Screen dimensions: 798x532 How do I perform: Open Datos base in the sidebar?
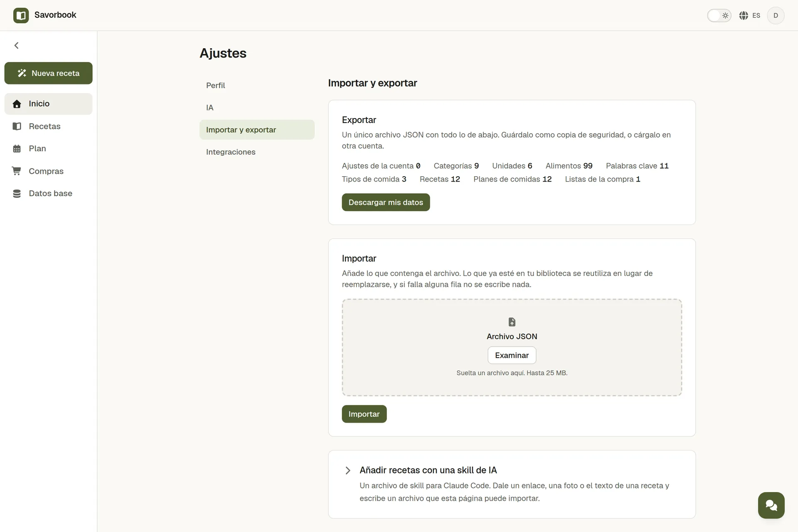point(48,194)
